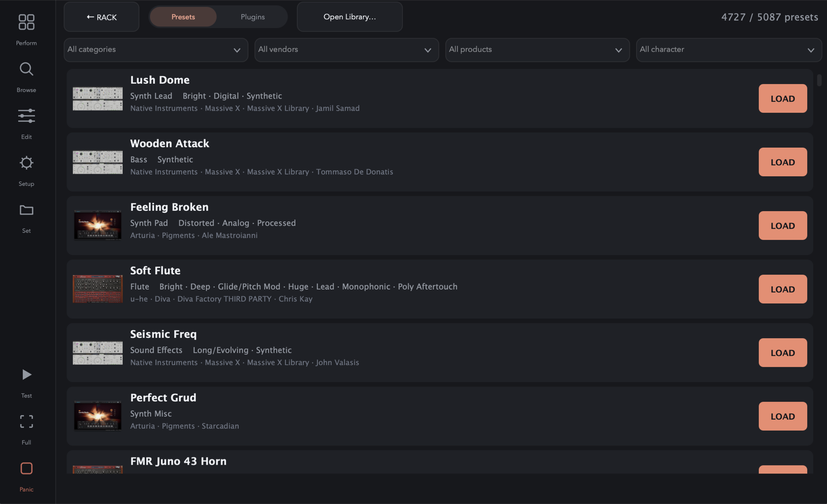
Task: Open the Setup gear icon
Action: click(26, 163)
